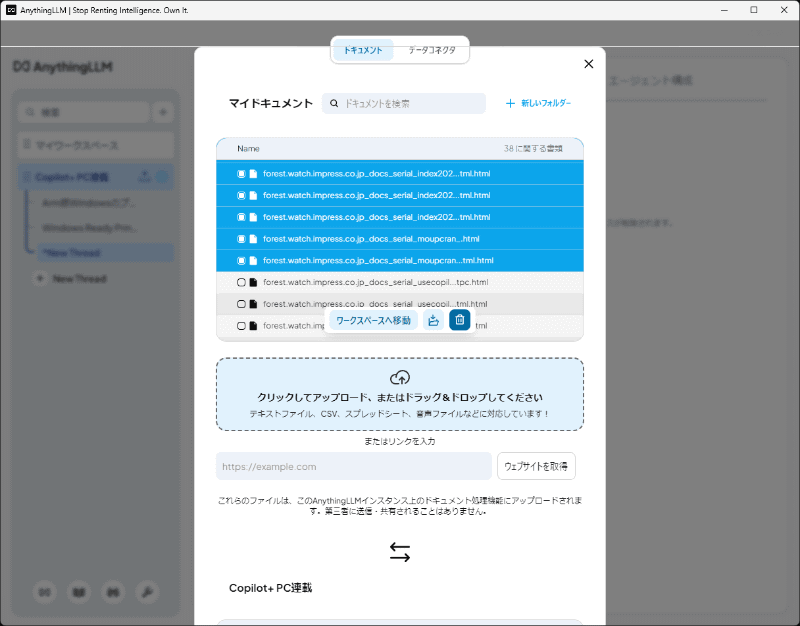Click the 38 に関する書類 count label
This screenshot has height=626, width=800.
[x=533, y=148]
